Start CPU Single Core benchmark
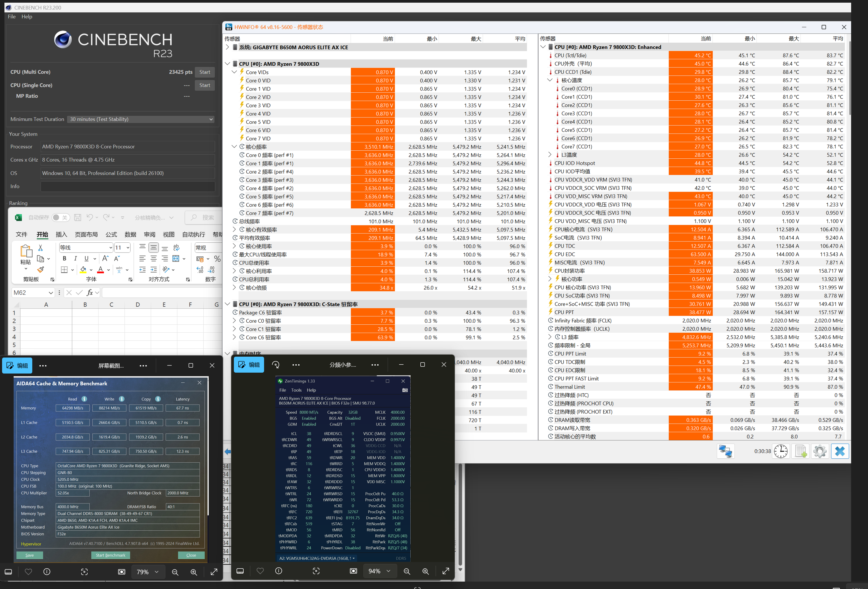The height and width of the screenshot is (589, 868). [x=204, y=85]
